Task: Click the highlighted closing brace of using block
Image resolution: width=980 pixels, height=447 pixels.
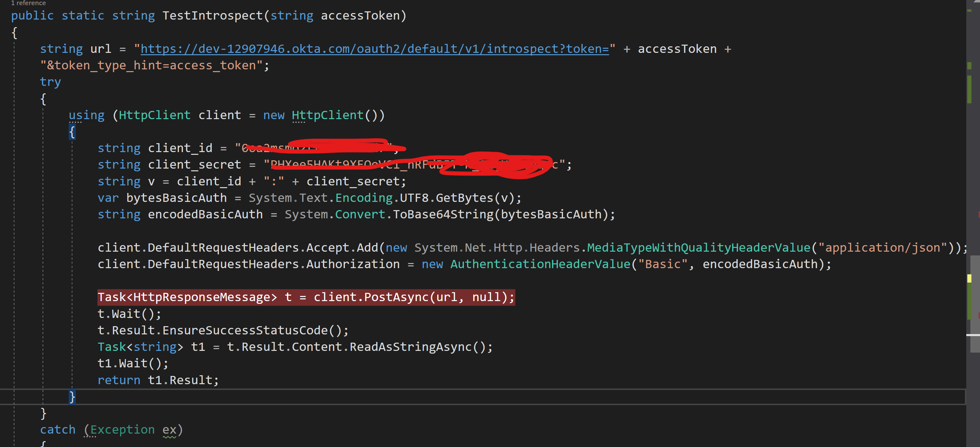Action: click(72, 397)
